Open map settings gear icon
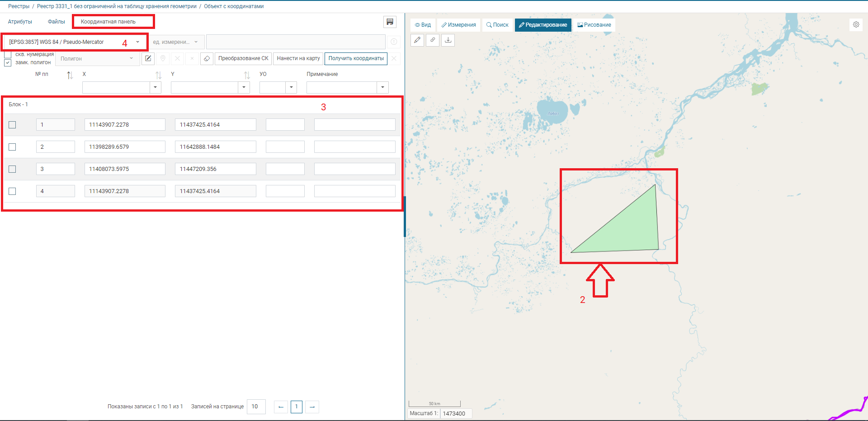 (856, 24)
